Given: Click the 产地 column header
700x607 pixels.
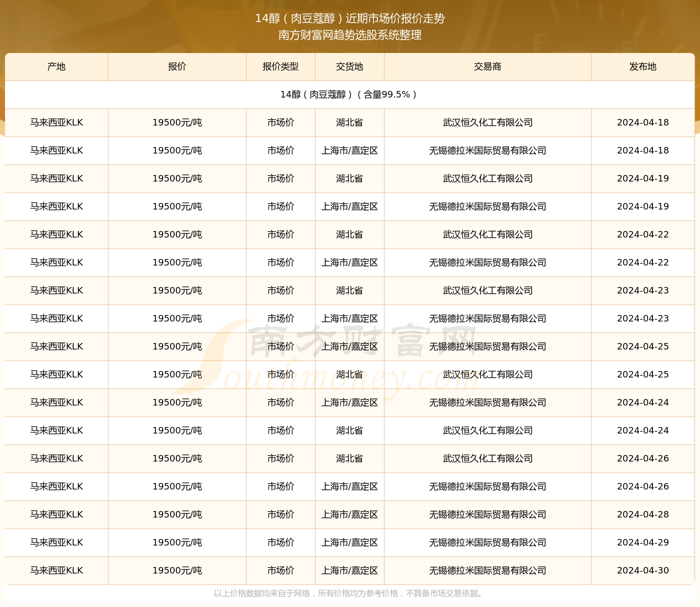Looking at the screenshot, I should 56,66.
